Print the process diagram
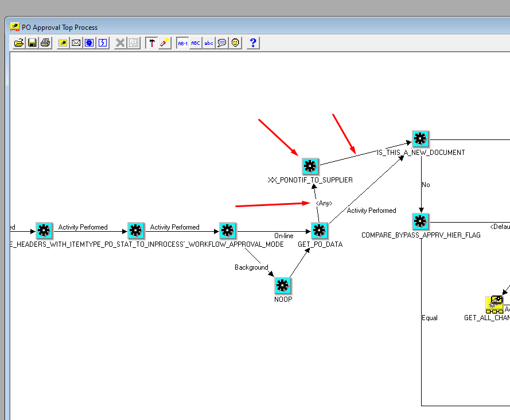 tap(45, 43)
